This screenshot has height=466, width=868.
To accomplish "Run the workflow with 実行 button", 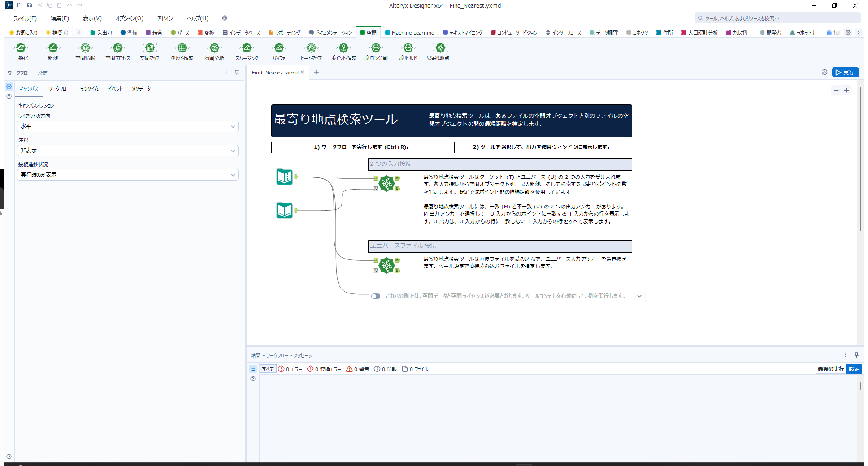I will click(845, 73).
